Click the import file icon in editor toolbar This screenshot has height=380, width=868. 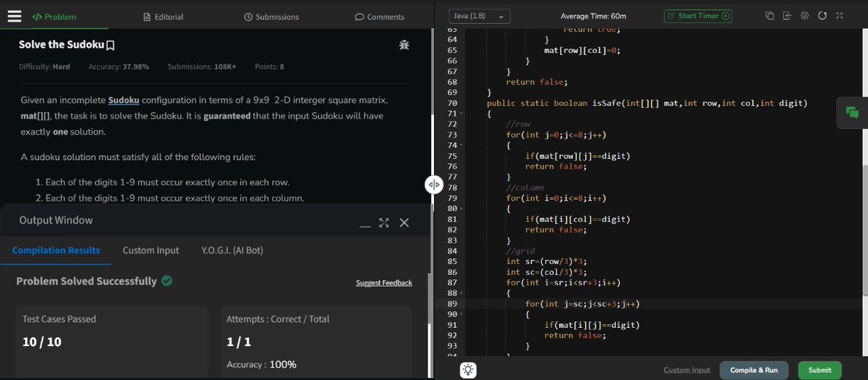point(787,16)
